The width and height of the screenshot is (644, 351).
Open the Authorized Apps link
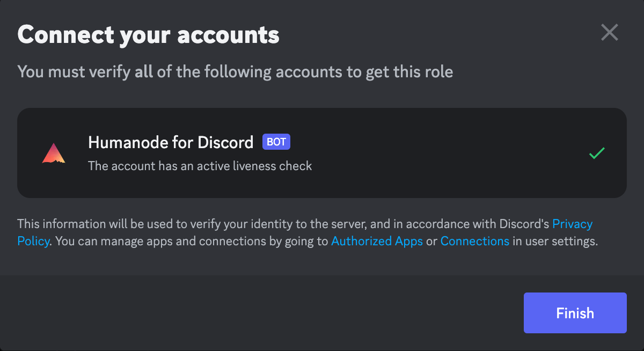click(377, 242)
